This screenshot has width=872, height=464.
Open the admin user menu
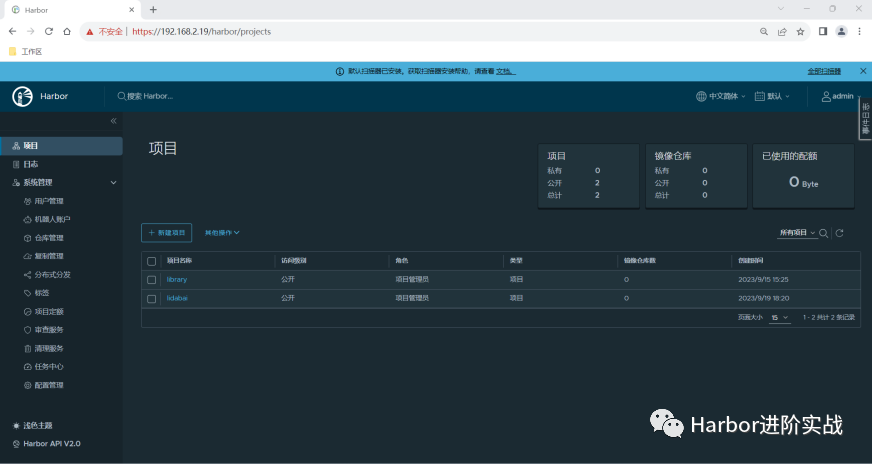(x=840, y=96)
